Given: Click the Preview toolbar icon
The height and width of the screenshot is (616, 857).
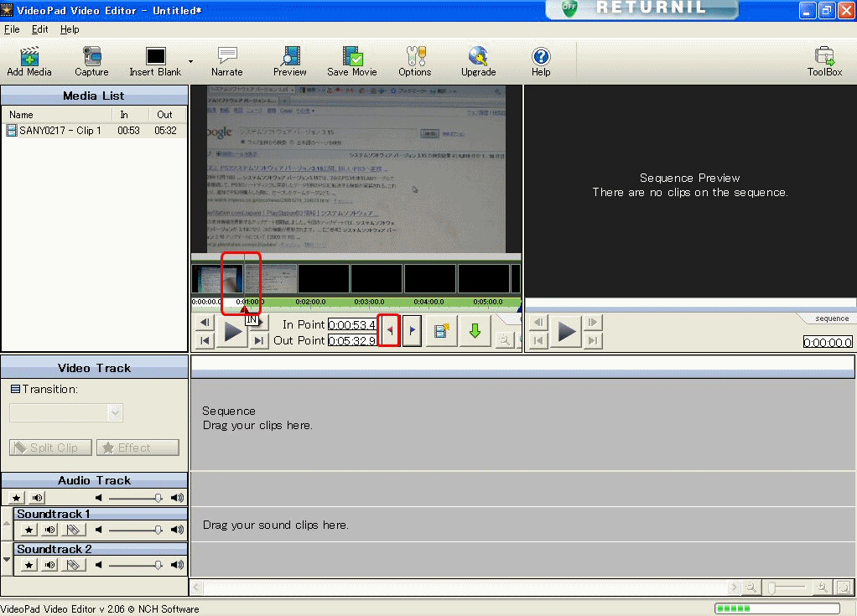Looking at the screenshot, I should (x=289, y=60).
